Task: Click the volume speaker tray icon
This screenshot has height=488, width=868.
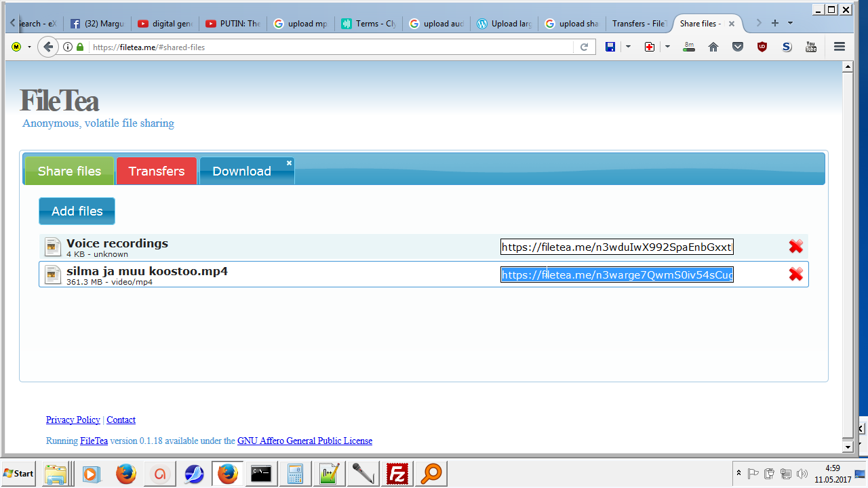Action: tap(802, 474)
